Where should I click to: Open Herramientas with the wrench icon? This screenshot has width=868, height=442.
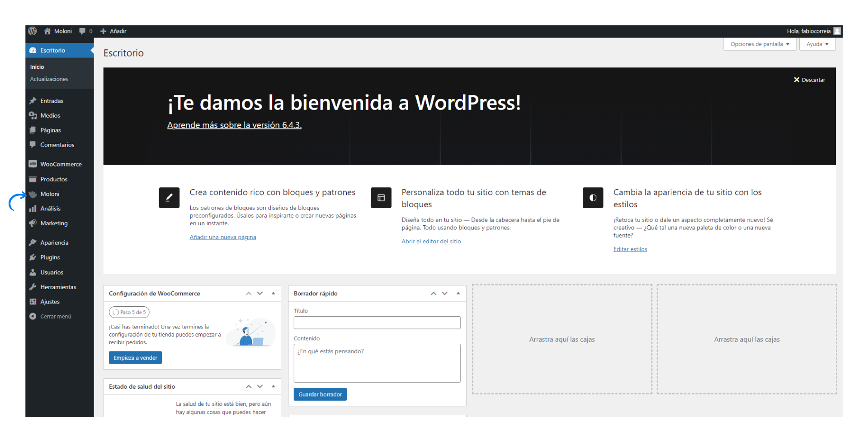33,287
